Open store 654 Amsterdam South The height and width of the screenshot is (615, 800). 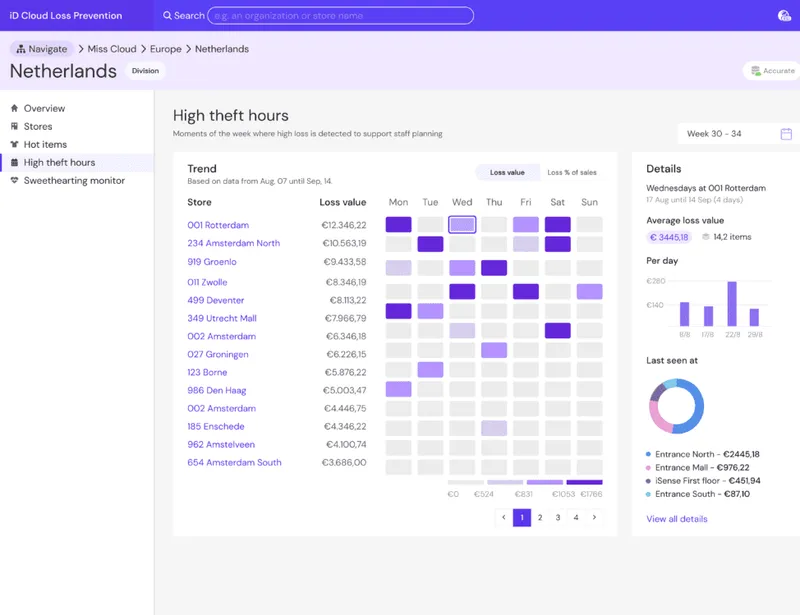234,462
